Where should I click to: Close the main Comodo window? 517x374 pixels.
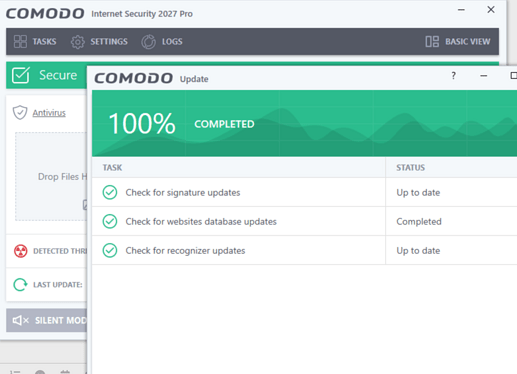tap(491, 10)
